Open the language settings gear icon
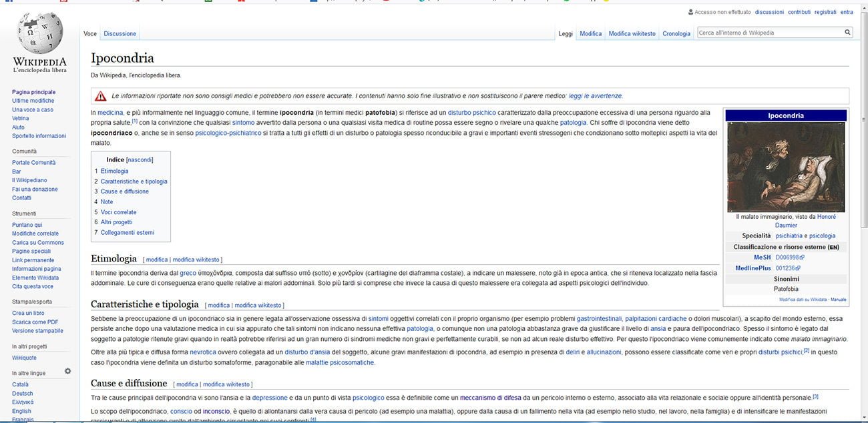Screen dimensions: 868x423 tap(67, 370)
